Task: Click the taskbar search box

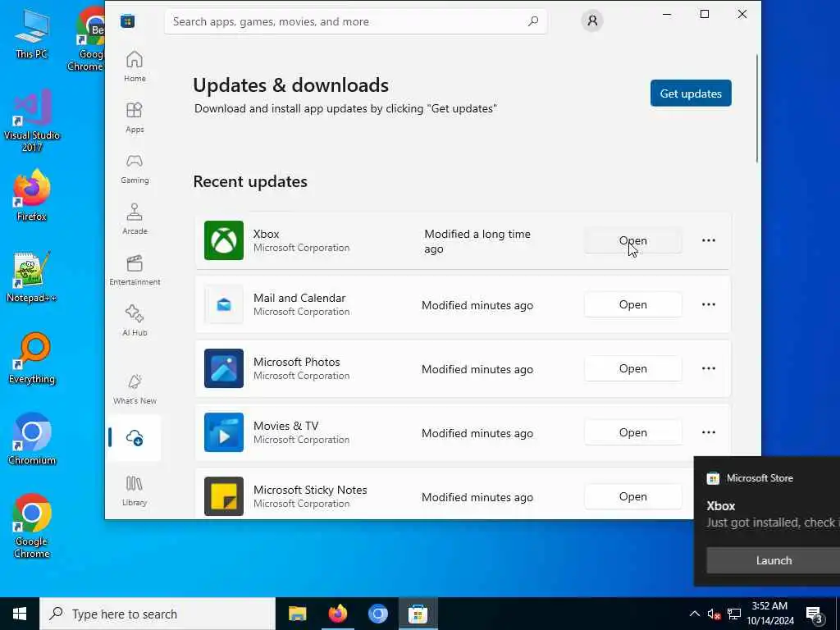Action: click(x=157, y=614)
